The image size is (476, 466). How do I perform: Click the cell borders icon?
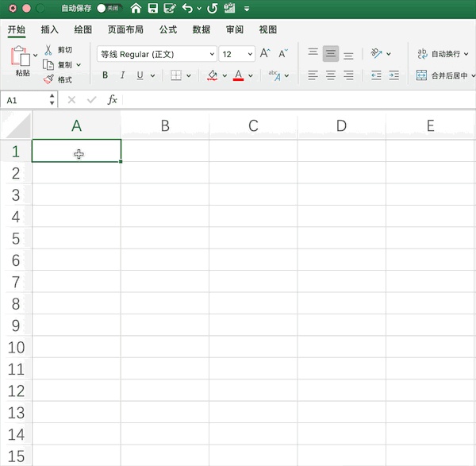(176, 75)
